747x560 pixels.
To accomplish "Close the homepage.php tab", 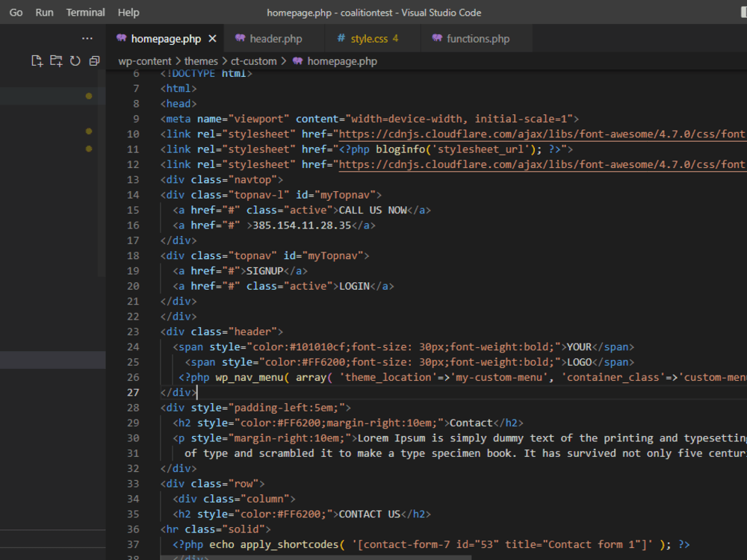I will coord(212,39).
